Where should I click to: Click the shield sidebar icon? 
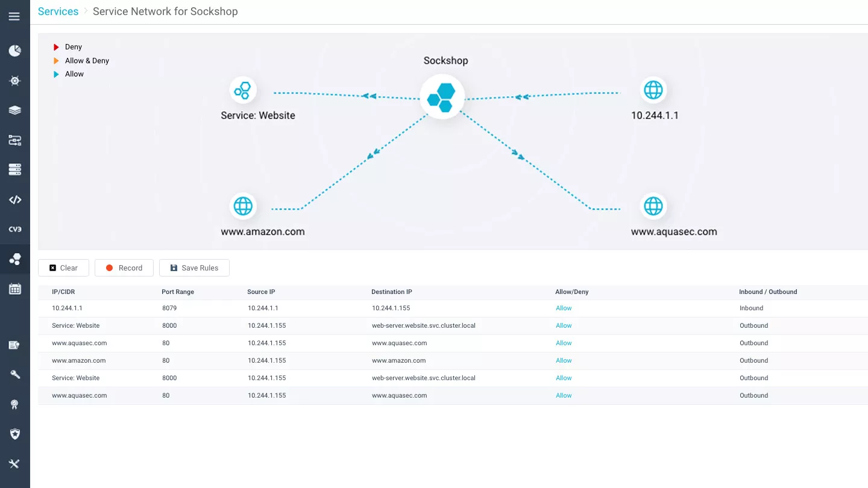coord(14,434)
